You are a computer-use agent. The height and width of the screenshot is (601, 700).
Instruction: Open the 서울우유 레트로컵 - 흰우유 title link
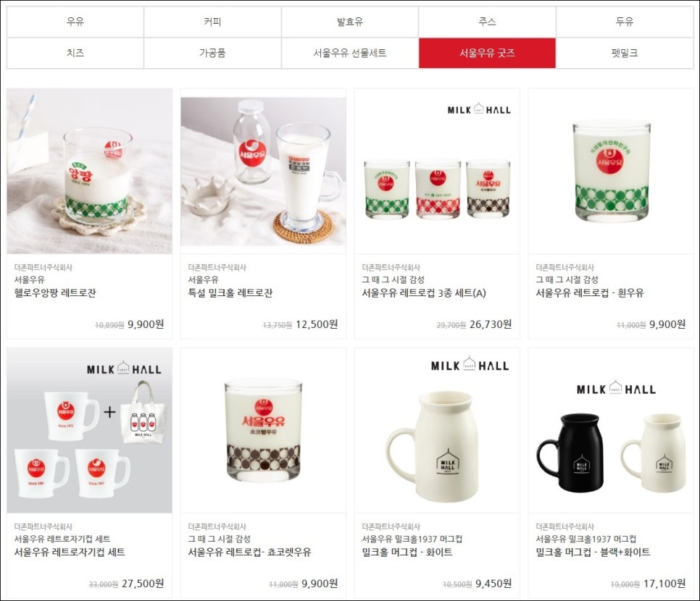point(590,293)
